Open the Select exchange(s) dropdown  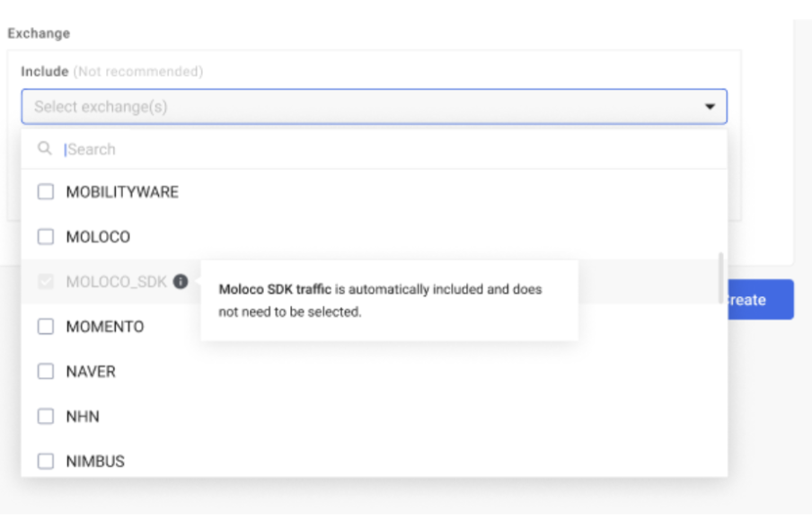374,107
